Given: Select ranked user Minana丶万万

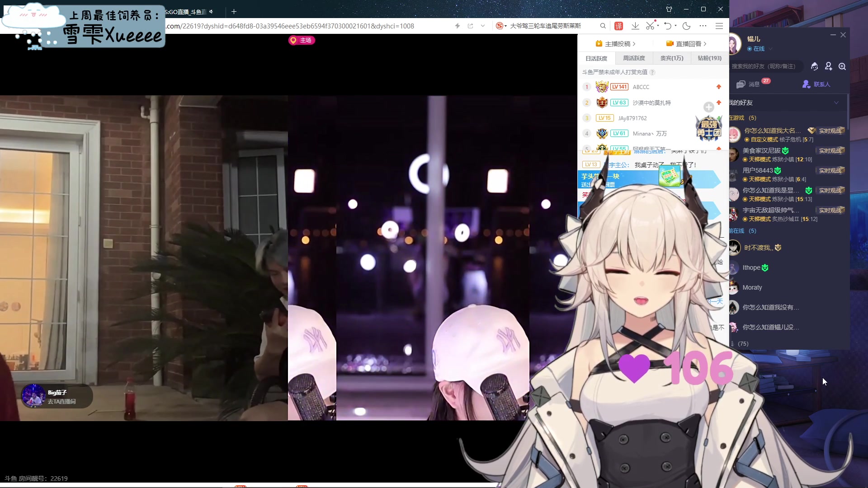Looking at the screenshot, I should [650, 134].
